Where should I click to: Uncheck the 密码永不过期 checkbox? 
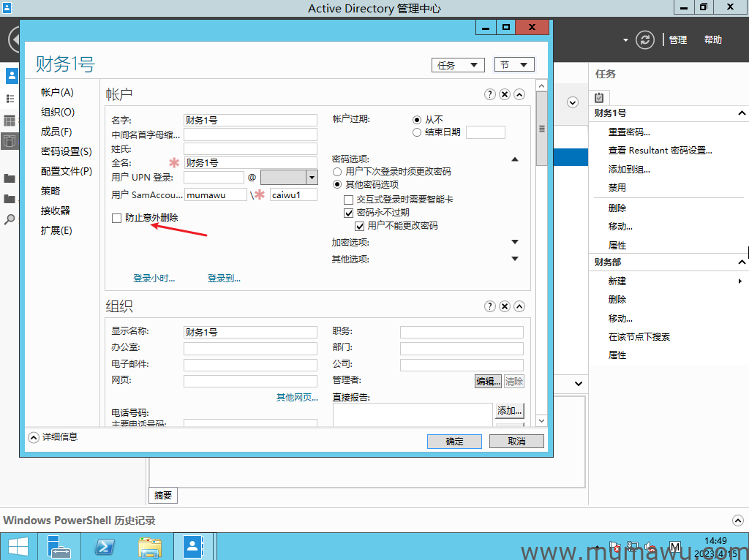[349, 213]
